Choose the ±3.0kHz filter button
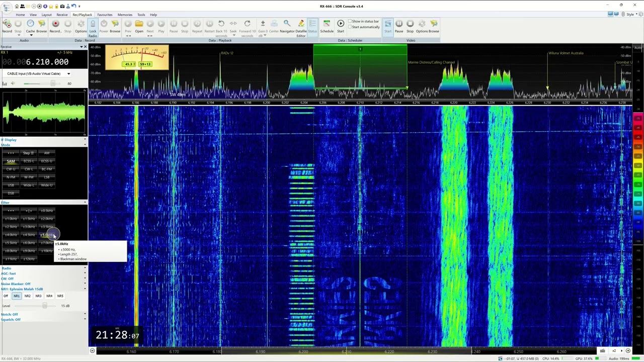 [x=29, y=227]
